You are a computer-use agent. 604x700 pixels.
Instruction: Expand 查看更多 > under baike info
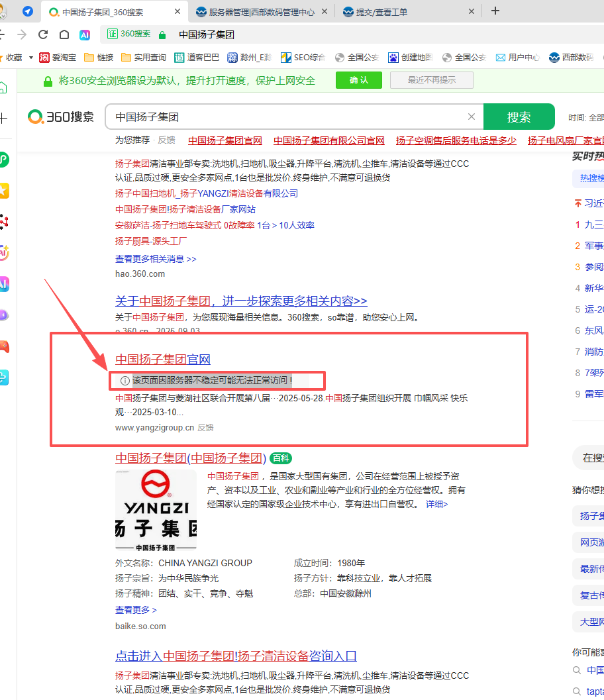[136, 610]
